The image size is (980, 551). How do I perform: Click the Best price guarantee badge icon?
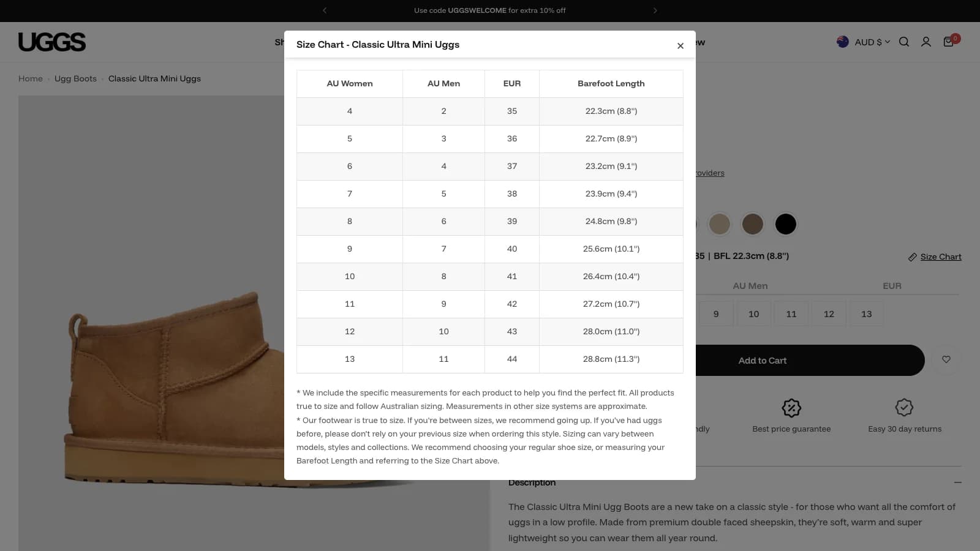(791, 408)
